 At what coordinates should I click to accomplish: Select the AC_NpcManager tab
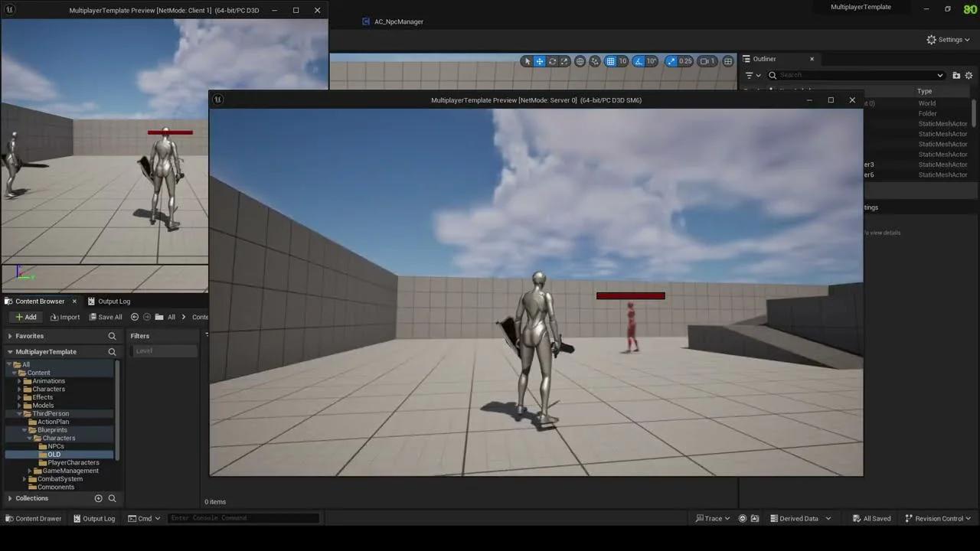394,21
